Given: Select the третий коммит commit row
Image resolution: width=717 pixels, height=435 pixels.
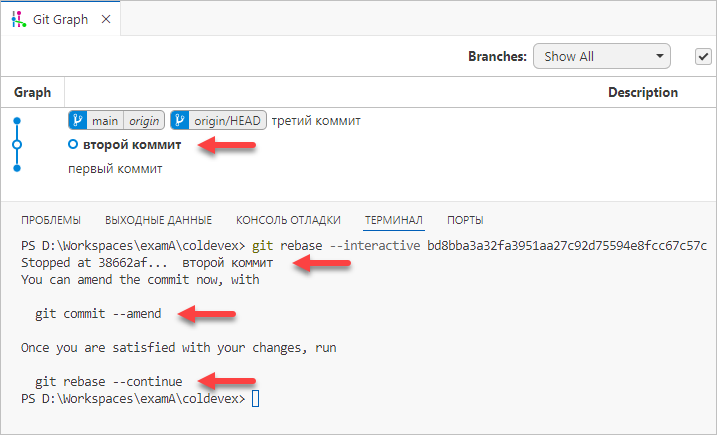Looking at the screenshot, I should click(x=316, y=121).
